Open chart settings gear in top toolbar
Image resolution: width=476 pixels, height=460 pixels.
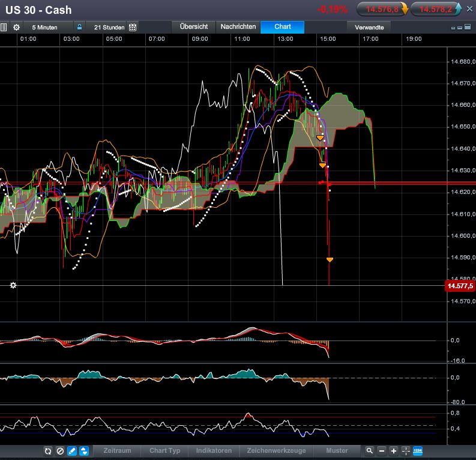[x=16, y=27]
